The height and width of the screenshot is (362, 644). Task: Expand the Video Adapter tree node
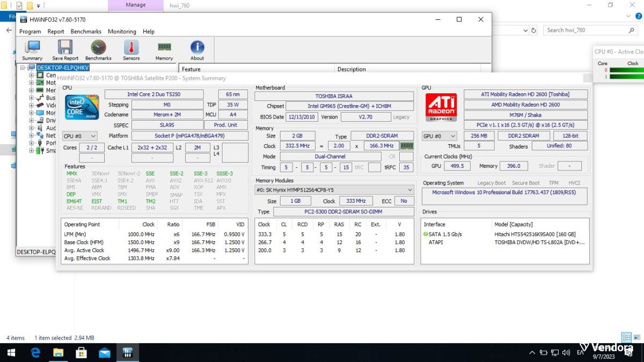pos(31,105)
